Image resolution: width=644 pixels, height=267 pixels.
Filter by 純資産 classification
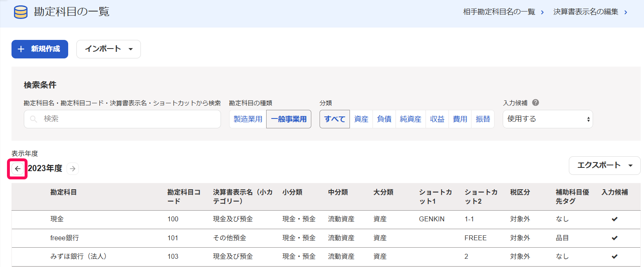click(411, 119)
